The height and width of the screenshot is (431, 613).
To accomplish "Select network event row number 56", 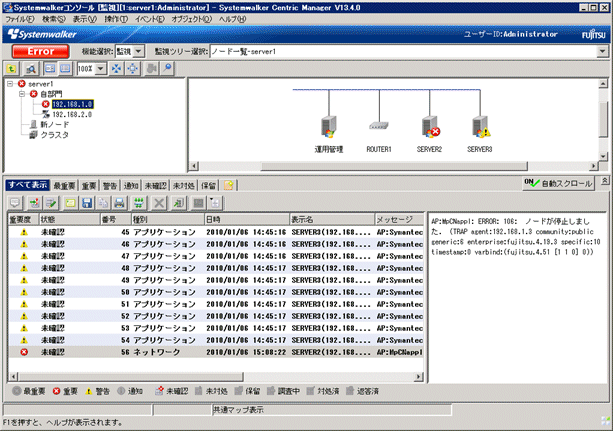I will [216, 352].
